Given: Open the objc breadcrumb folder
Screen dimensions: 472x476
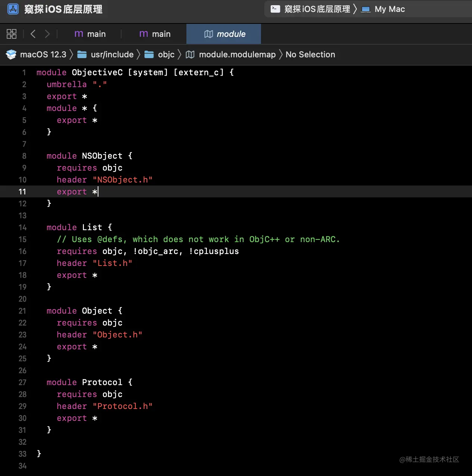Looking at the screenshot, I should click(x=166, y=54).
